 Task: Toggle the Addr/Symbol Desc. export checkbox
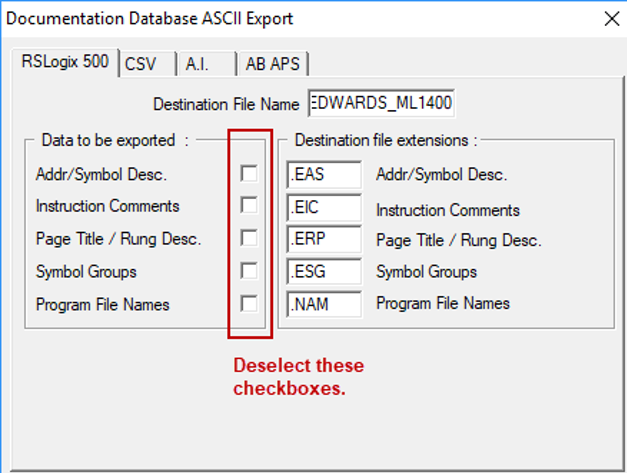pyautogui.click(x=249, y=174)
